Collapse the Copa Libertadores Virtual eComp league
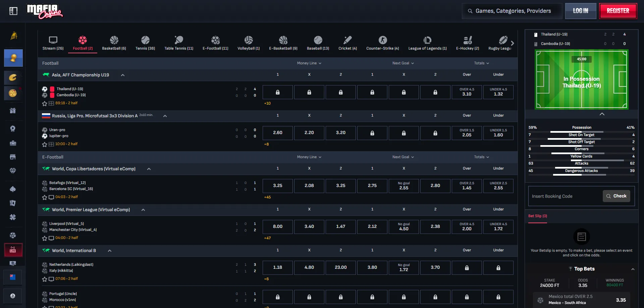This screenshot has width=644, height=308. [149, 169]
